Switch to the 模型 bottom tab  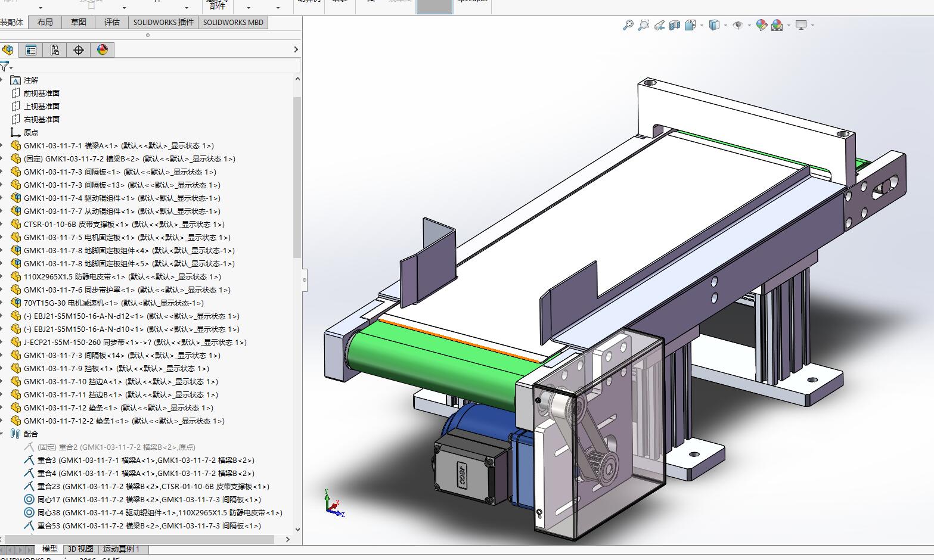pos(50,549)
